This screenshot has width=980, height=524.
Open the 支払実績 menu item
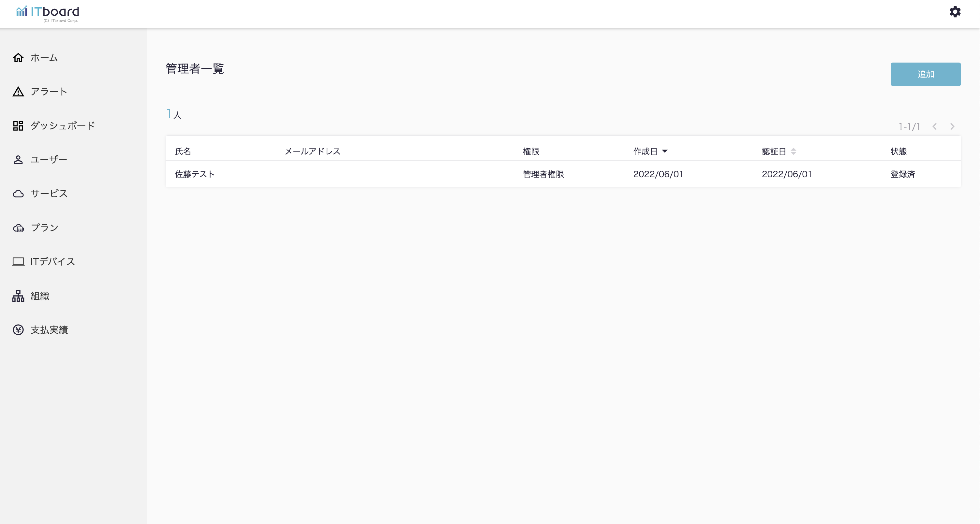coord(50,330)
